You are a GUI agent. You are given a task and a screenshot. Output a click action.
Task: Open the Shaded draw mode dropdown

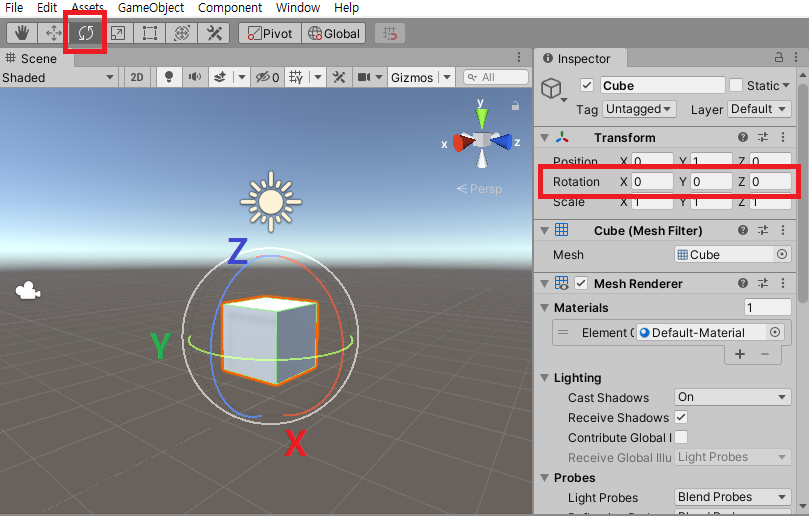[x=58, y=77]
